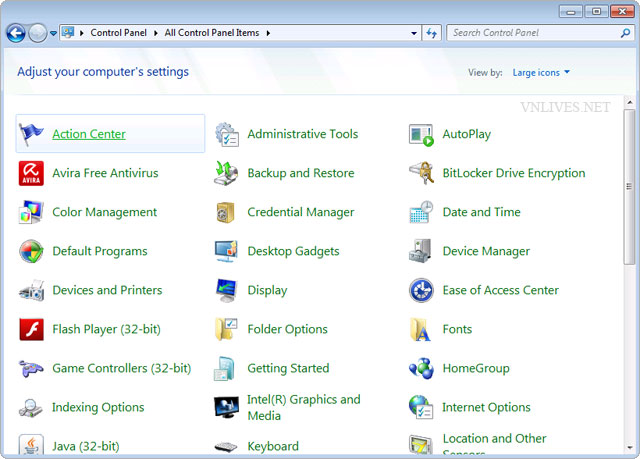Screen dimensions: 640x459
Task: Expand the arrow after Control Panel breadcrumb
Action: pos(156,33)
